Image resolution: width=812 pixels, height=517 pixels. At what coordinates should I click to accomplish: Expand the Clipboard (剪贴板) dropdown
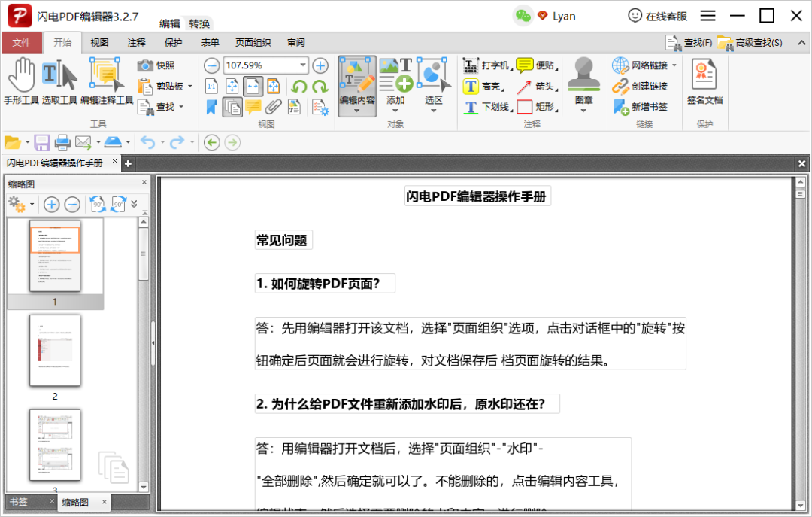[x=190, y=86]
